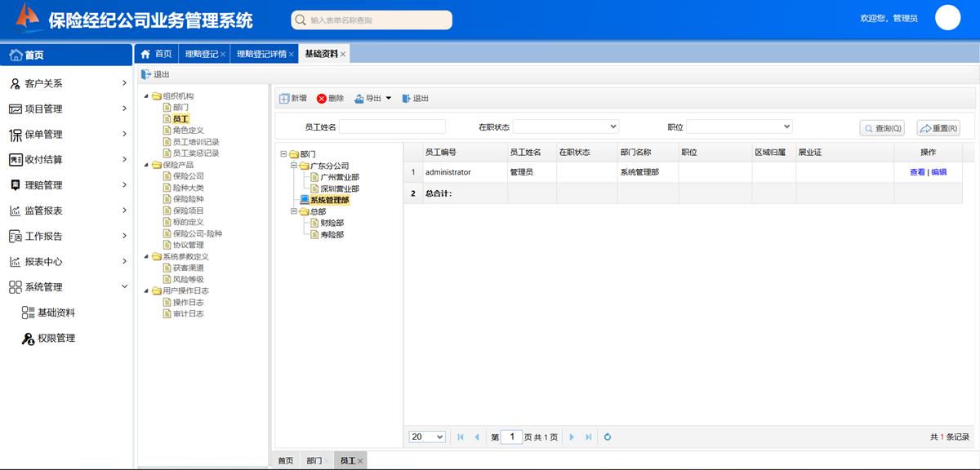The image size is (980, 470).
Task: Select 角色定义 tree item
Action: pyautogui.click(x=189, y=131)
